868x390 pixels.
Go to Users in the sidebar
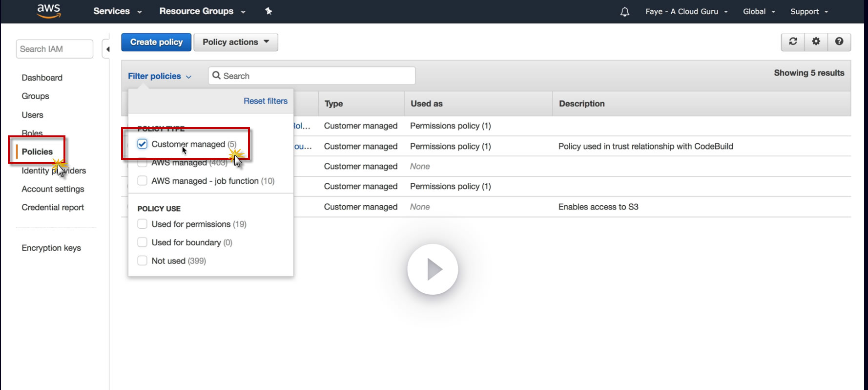click(32, 115)
